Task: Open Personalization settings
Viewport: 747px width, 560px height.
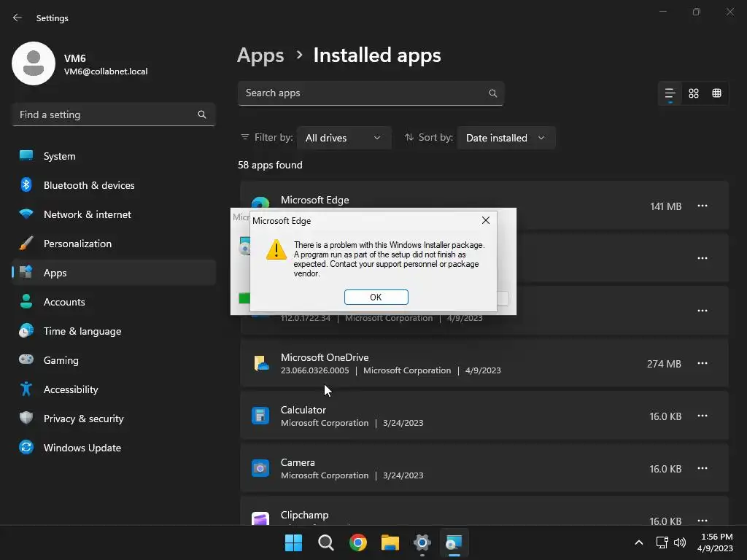Action: pos(113,244)
